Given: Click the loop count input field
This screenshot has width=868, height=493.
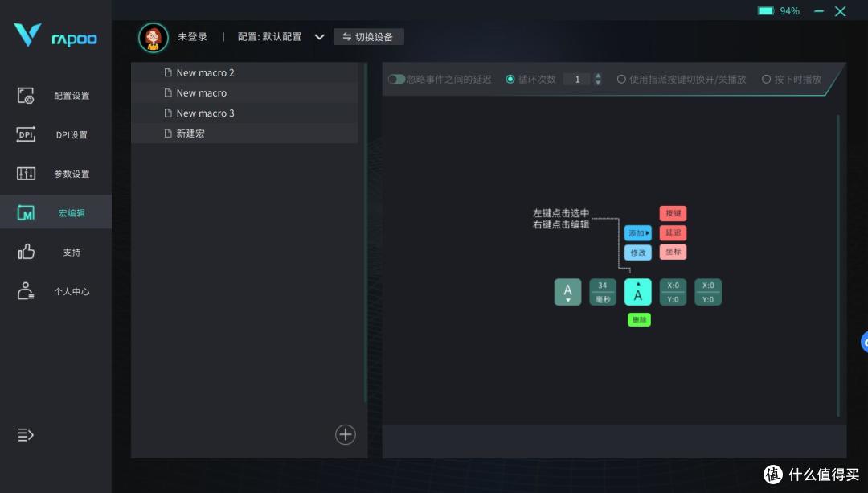Looking at the screenshot, I should pos(577,79).
